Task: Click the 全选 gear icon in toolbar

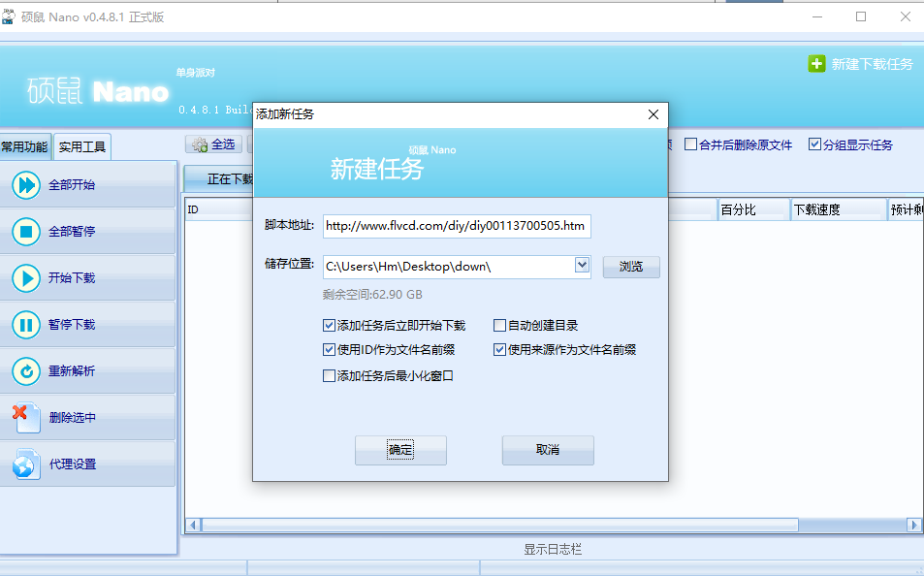Action: coord(200,144)
